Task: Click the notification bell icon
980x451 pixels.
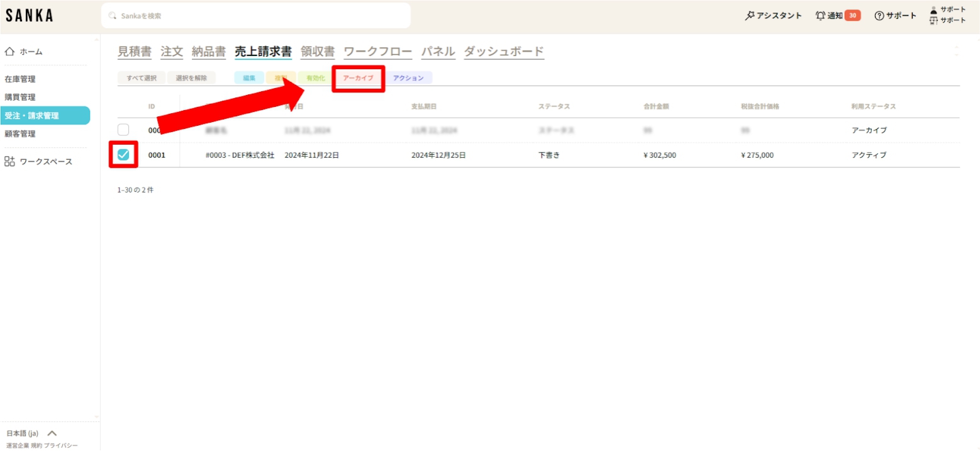Action: pos(820,16)
